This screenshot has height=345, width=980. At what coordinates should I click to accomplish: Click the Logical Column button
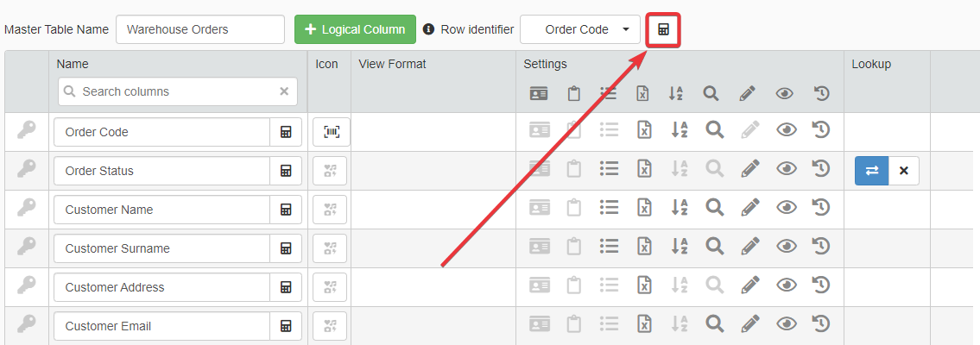click(x=355, y=29)
